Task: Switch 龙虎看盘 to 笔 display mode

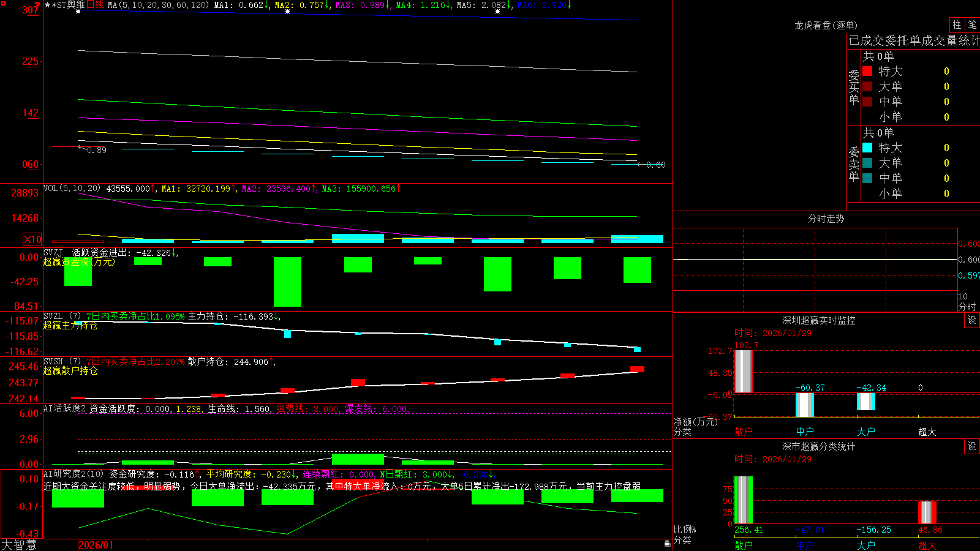Action: 972,25
